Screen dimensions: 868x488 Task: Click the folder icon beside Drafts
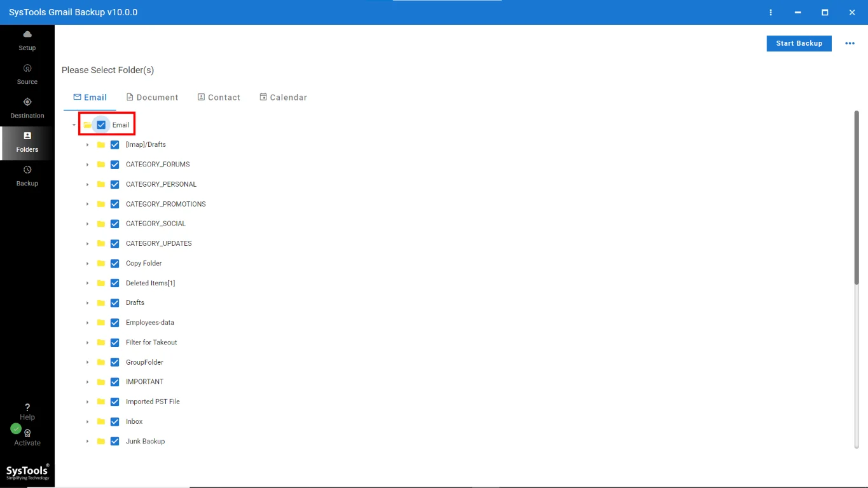tap(101, 302)
